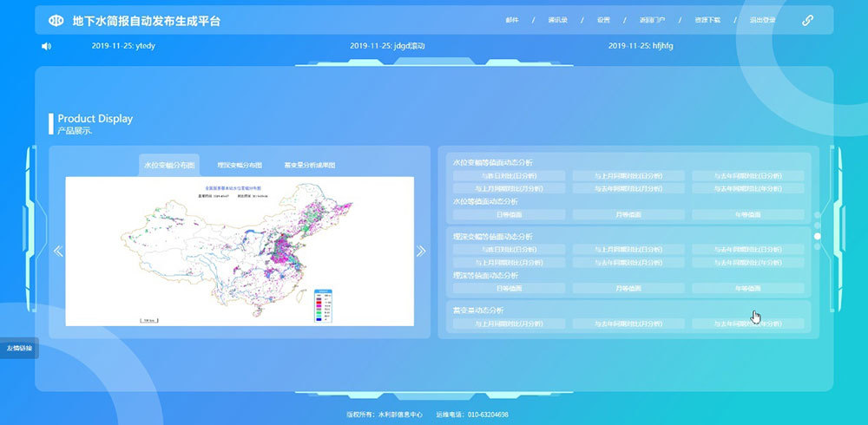Viewport: 868px width, 425px height.
Task: Open the '2019-11-25: ytedy' announcement
Action: click(x=123, y=46)
